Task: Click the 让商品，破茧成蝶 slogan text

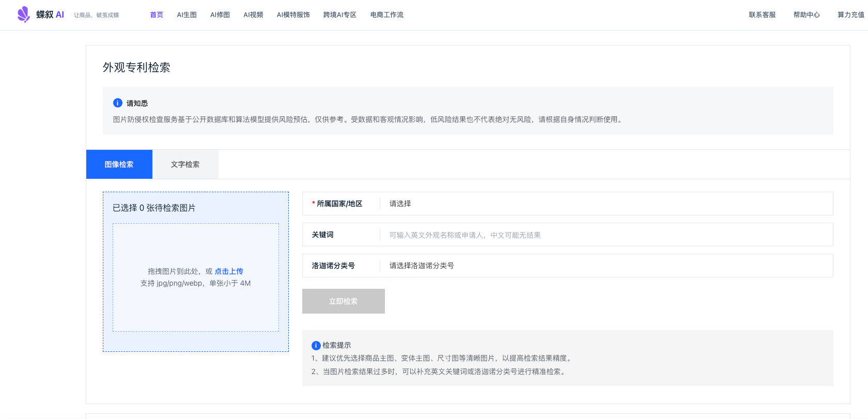Action: pos(97,15)
